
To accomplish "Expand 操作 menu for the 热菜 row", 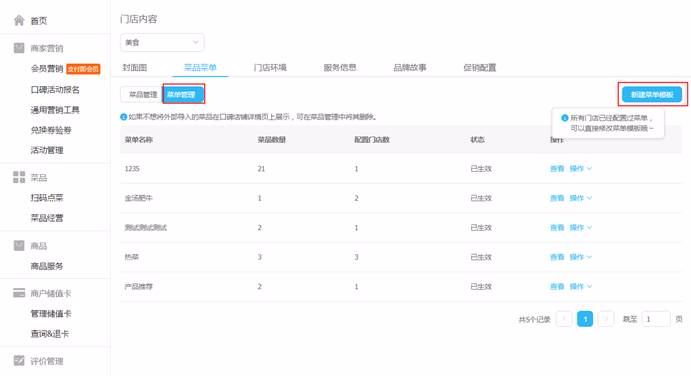I will point(581,257).
